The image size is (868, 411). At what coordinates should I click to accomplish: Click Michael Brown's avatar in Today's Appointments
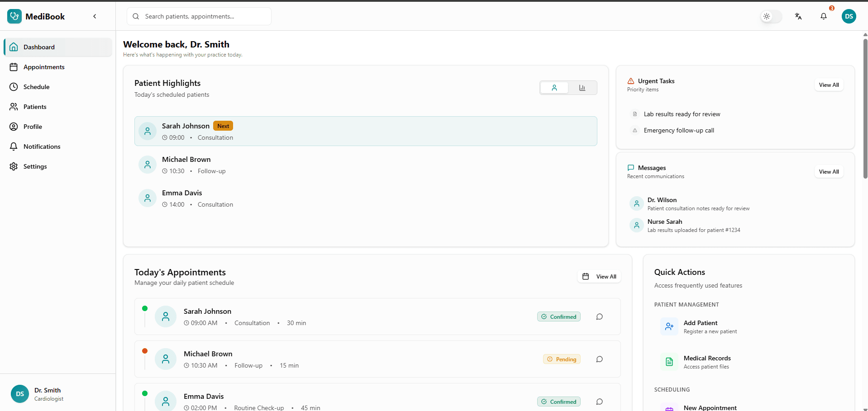[x=166, y=359]
